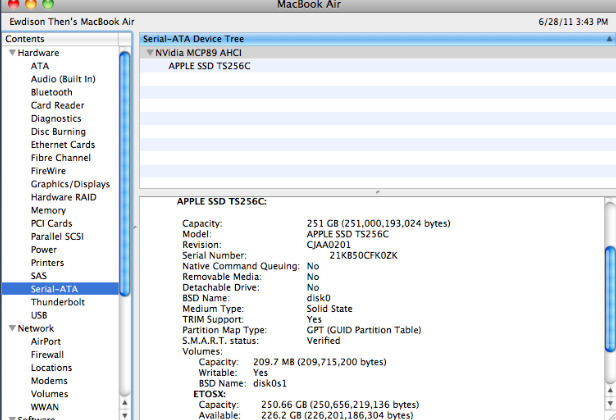Click the Serial-ATA Device Tree header
Screen dimensions: 616x420
tap(377, 39)
